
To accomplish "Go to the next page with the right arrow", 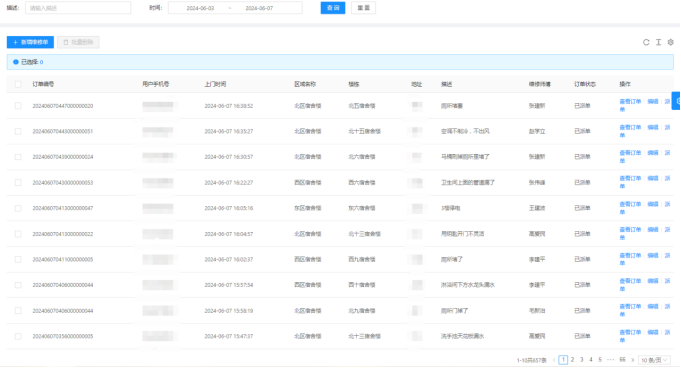I will point(632,360).
